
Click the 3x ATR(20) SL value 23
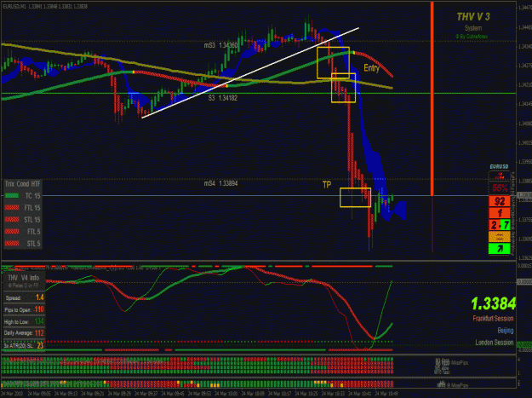click(40, 345)
